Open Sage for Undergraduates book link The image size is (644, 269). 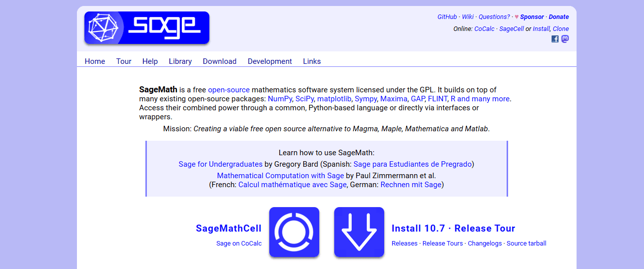[x=220, y=164]
